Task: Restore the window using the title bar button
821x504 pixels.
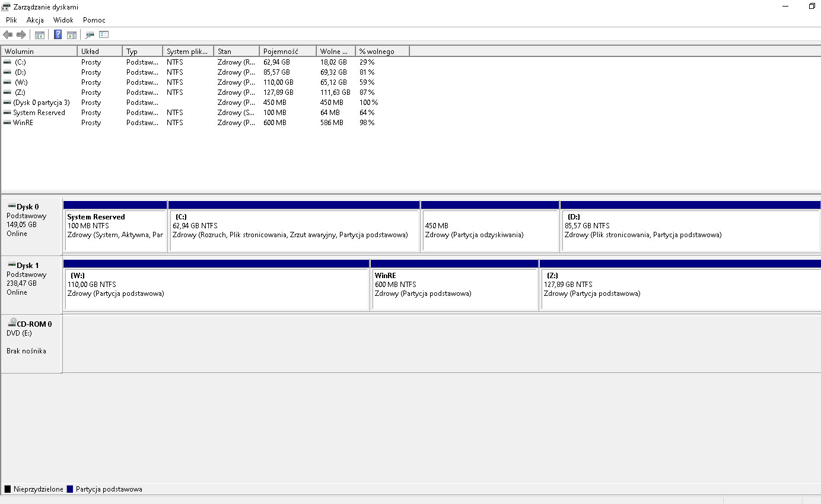Action: 812,6
